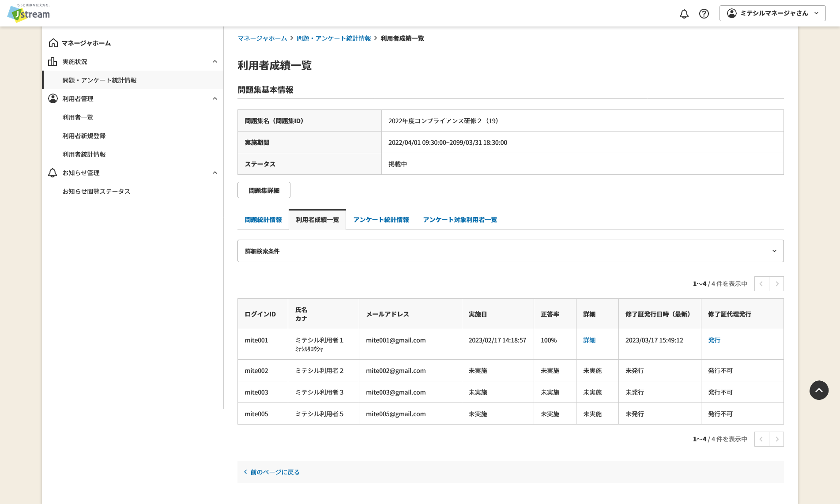This screenshot has height=504, width=840.
Task: Click the 実施日 column header
Action: pyautogui.click(x=498, y=314)
